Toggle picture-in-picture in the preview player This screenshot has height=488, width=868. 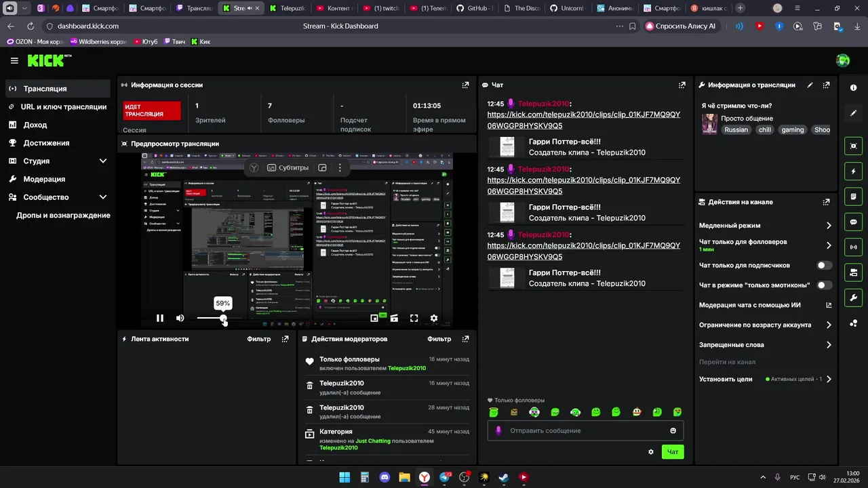pyautogui.click(x=374, y=318)
